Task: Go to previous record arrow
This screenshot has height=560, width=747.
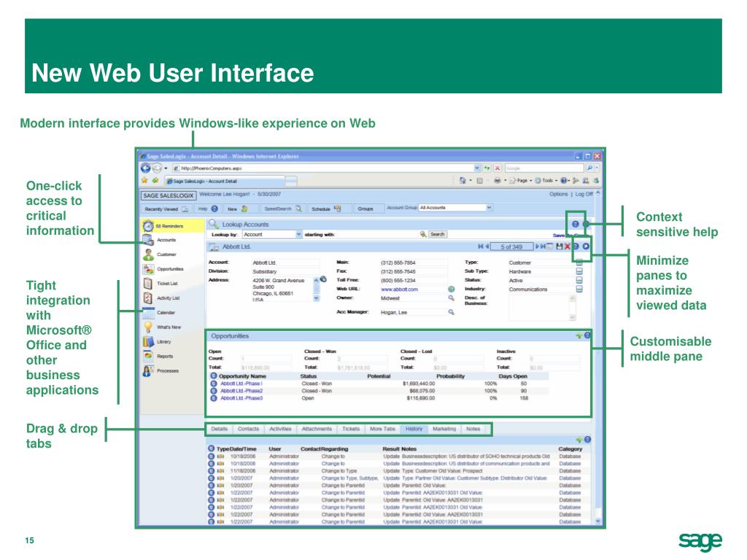Action: (487, 246)
